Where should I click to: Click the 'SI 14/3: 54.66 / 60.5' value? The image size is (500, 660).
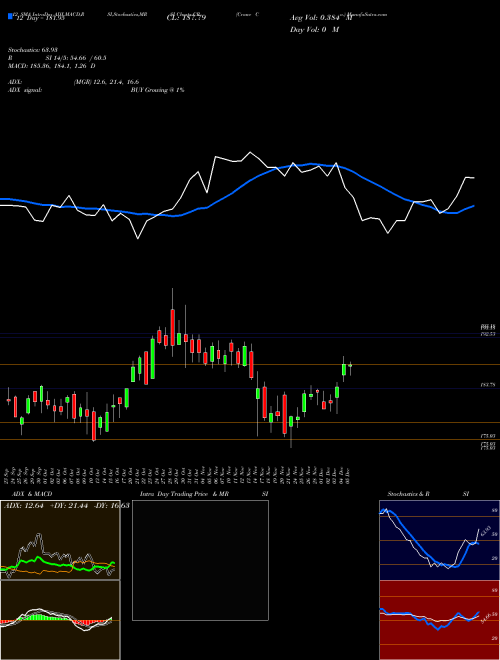click(x=76, y=58)
